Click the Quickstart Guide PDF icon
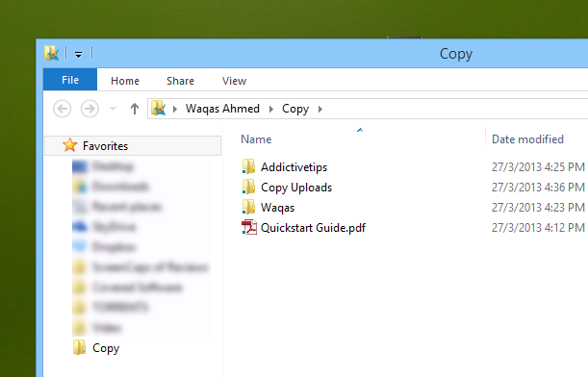588x377 pixels. tap(249, 227)
